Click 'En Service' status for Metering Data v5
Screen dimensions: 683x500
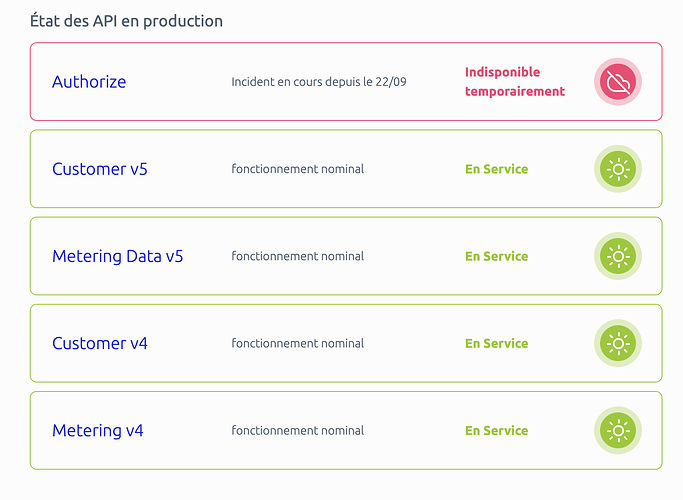(x=496, y=256)
